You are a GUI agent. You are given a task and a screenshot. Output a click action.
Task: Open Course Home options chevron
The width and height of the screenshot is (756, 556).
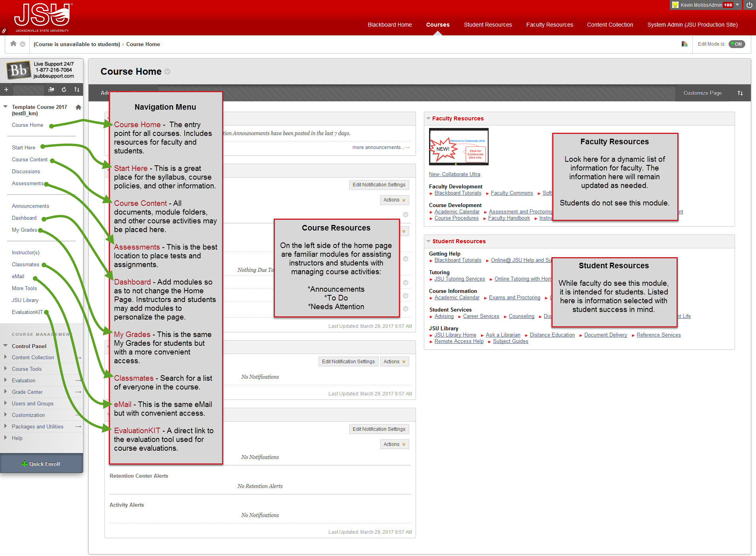point(167,72)
